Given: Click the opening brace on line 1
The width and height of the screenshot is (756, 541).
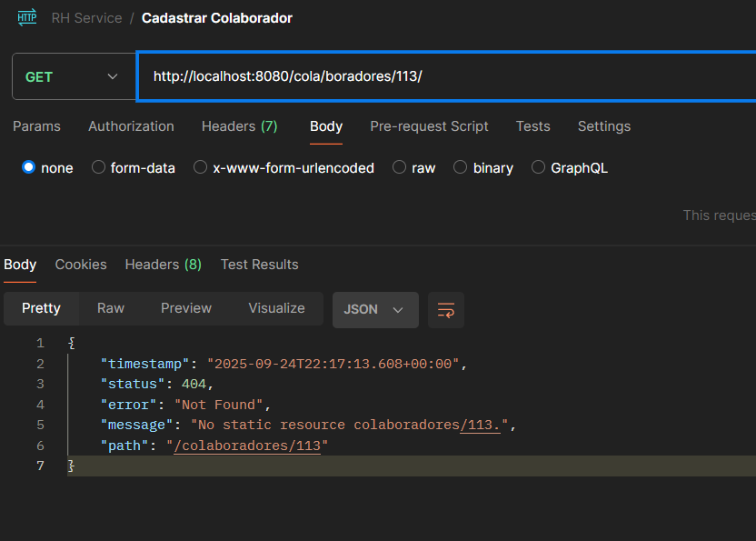Looking at the screenshot, I should click(72, 343).
